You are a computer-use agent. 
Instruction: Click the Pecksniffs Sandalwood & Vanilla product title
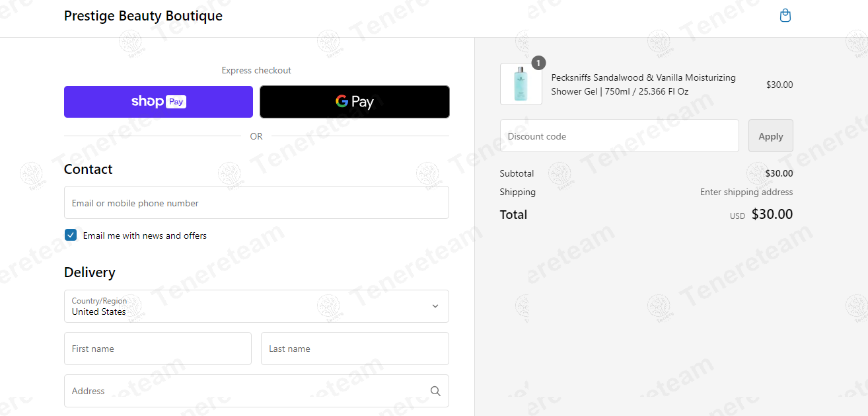643,85
